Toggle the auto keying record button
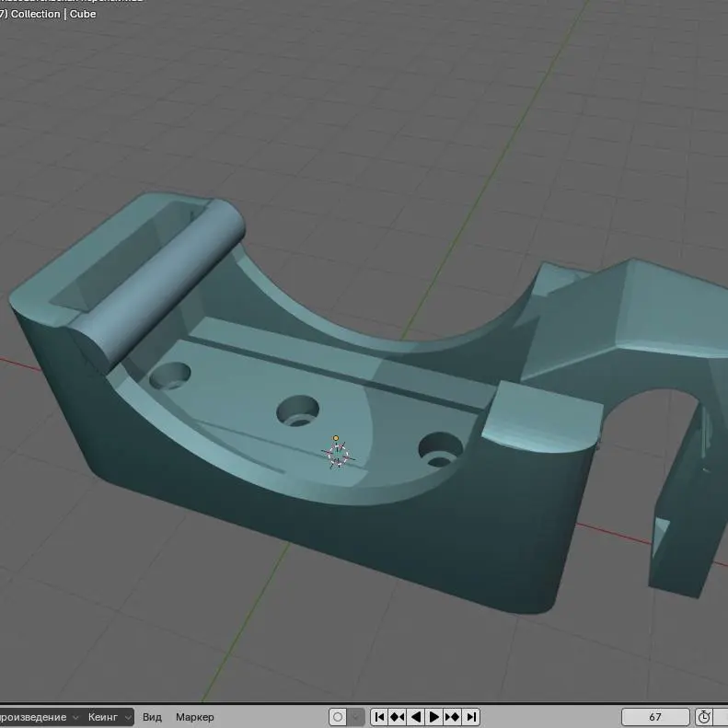Screen dimensions: 728x728 pos(338,717)
